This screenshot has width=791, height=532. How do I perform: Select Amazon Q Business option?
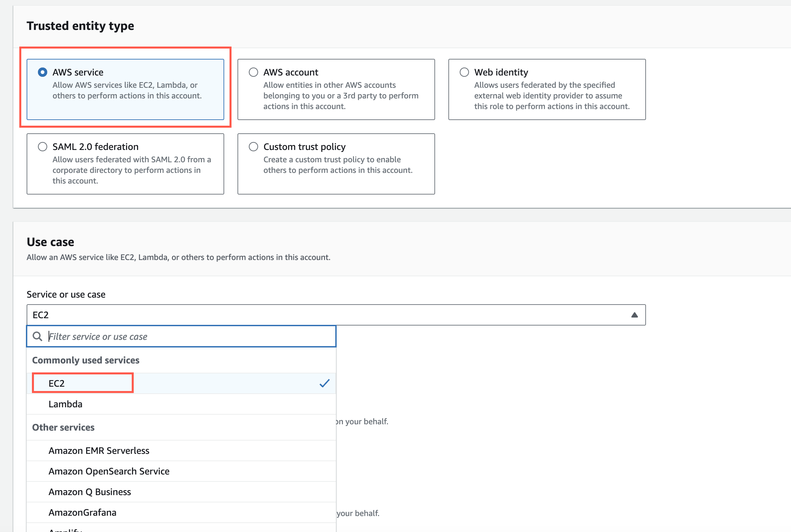click(181, 492)
